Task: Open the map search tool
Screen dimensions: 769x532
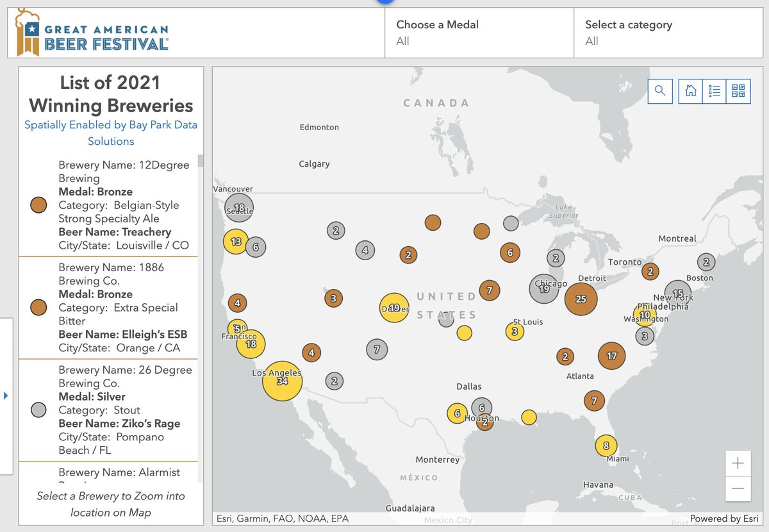Action: [x=660, y=91]
